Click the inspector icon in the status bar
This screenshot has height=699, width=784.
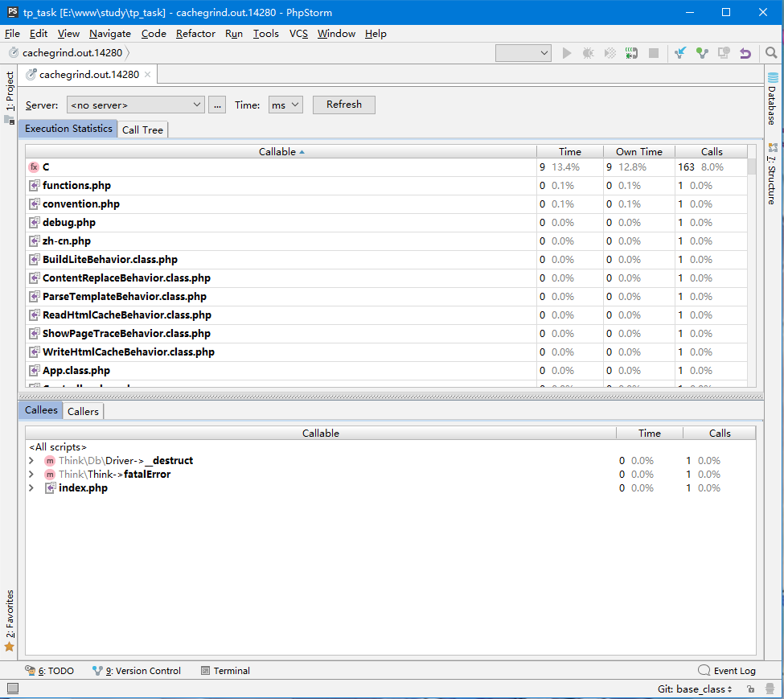point(770,689)
